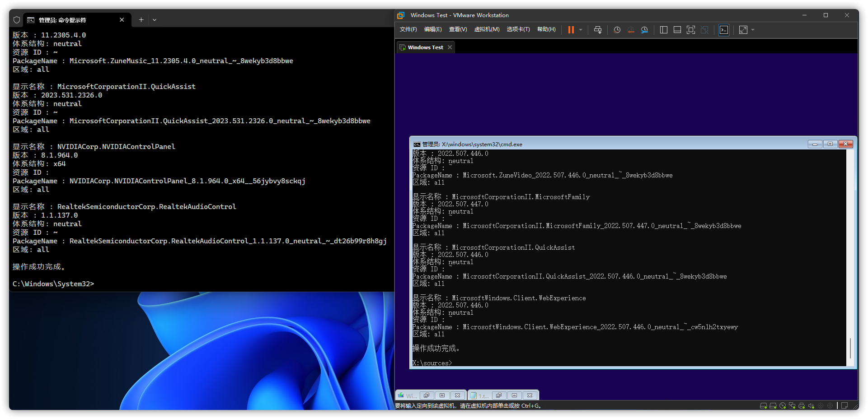Suspend the virtual machine with pause icon

[571, 30]
